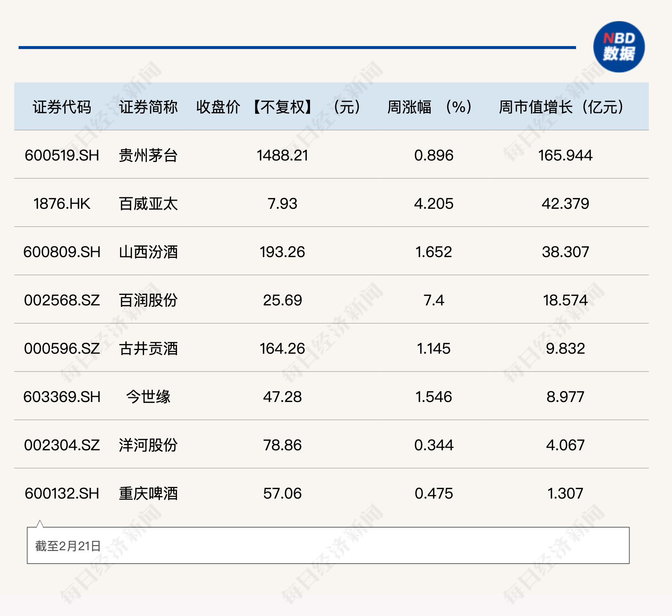Select stock code 600809.SH
Screen dimensions: 672x616
coord(62,252)
